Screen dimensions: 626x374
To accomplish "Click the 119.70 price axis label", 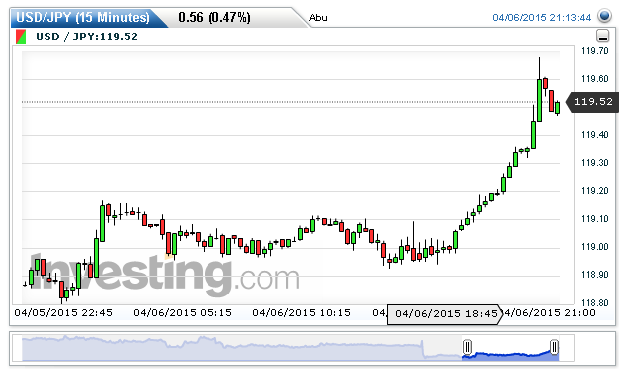I will (x=594, y=51).
